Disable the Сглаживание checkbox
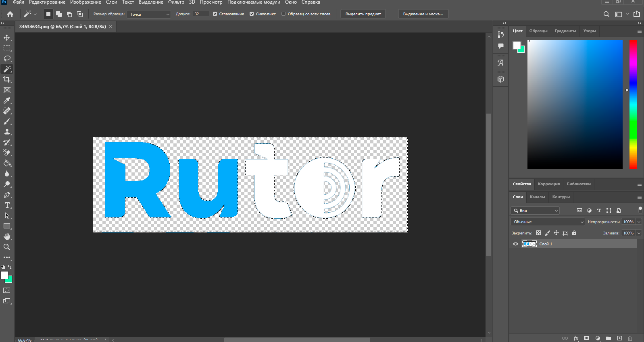 [215, 14]
